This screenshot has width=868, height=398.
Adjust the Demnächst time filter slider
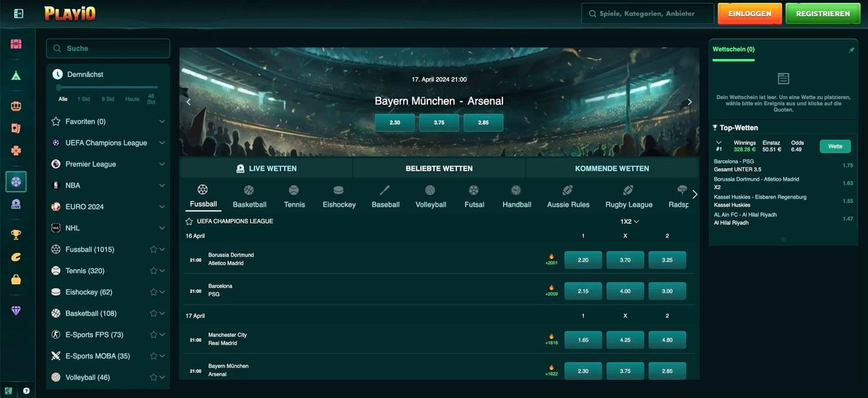click(58, 87)
